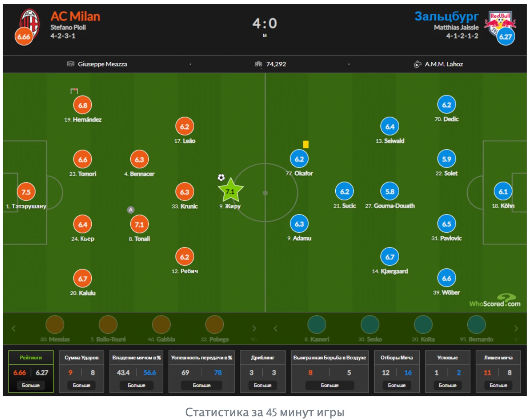Click the Red Bull Salzburg crest
531x420 pixels.
click(501, 23)
